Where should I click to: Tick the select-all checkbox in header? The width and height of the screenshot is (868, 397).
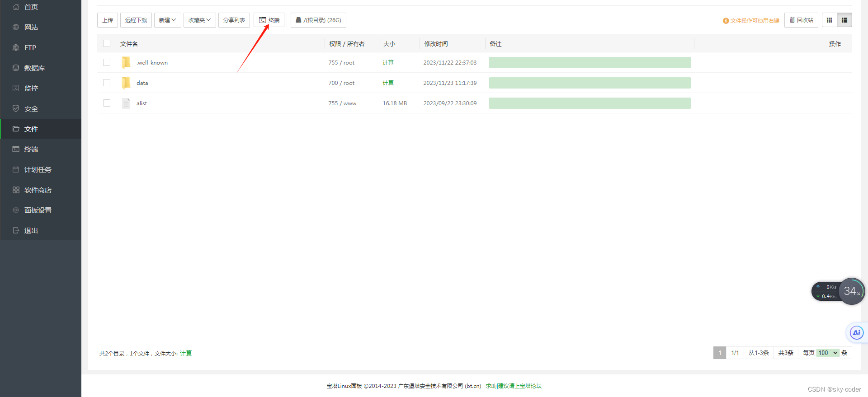(107, 43)
